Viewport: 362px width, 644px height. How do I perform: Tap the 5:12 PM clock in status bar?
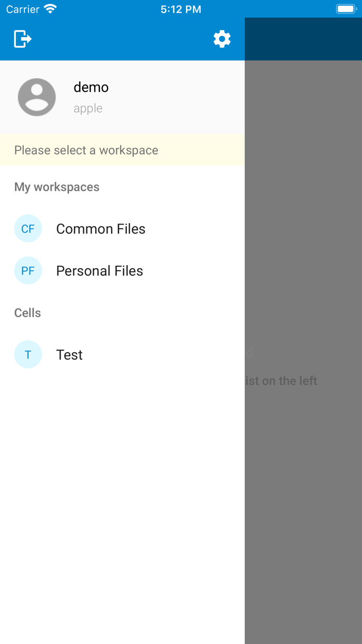pyautogui.click(x=180, y=8)
